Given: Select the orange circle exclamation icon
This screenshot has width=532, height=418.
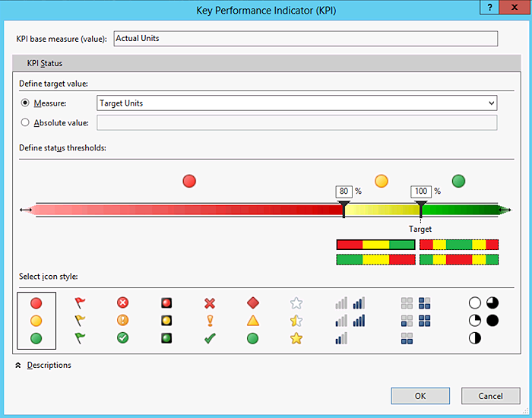Looking at the screenshot, I should (123, 320).
